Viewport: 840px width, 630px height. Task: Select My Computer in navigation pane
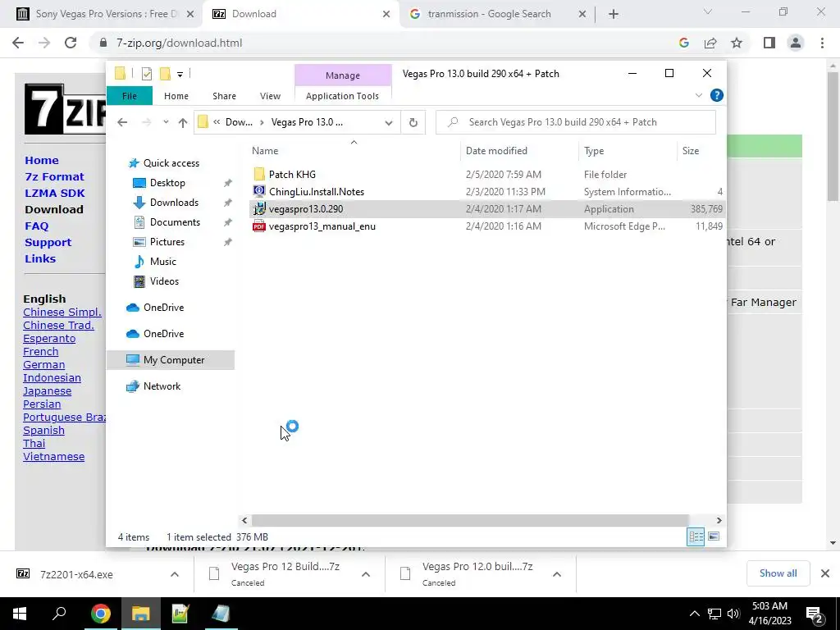coord(171,360)
